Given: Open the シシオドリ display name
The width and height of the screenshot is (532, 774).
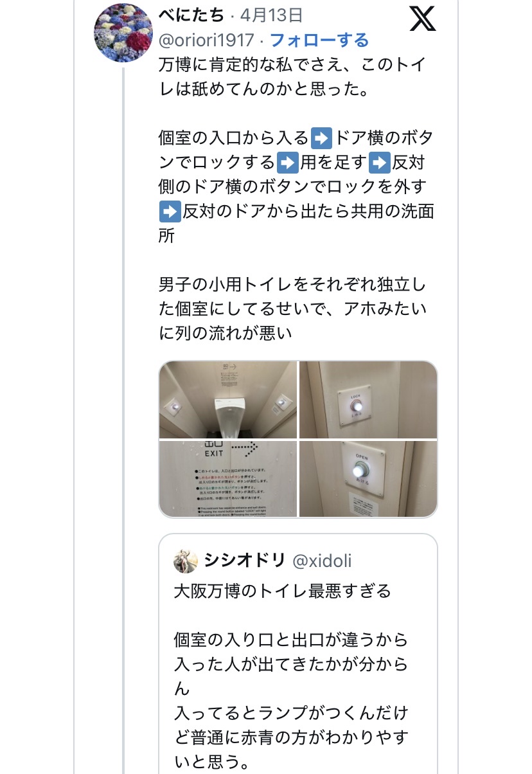Looking at the screenshot, I should click(244, 561).
